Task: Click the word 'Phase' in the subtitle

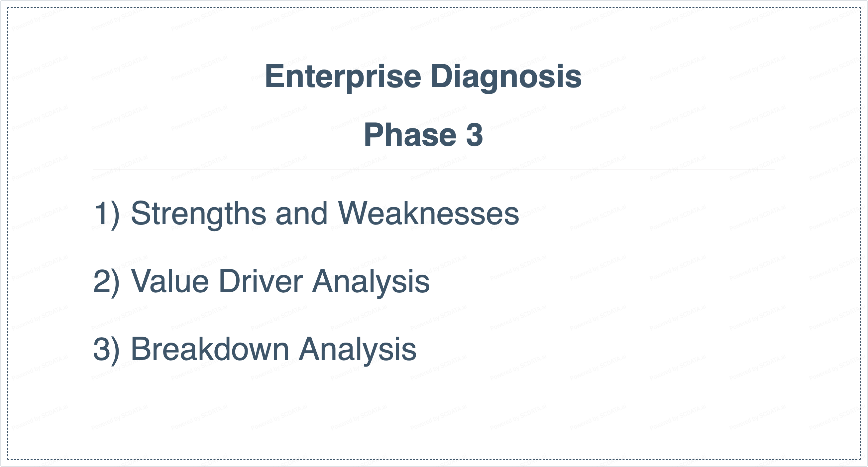Action: click(410, 135)
